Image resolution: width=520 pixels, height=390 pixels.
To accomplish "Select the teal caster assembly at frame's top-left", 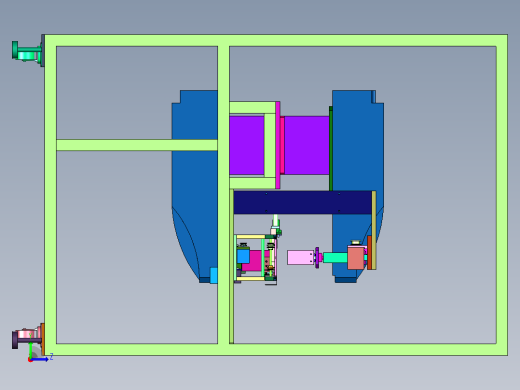I will (27, 52).
